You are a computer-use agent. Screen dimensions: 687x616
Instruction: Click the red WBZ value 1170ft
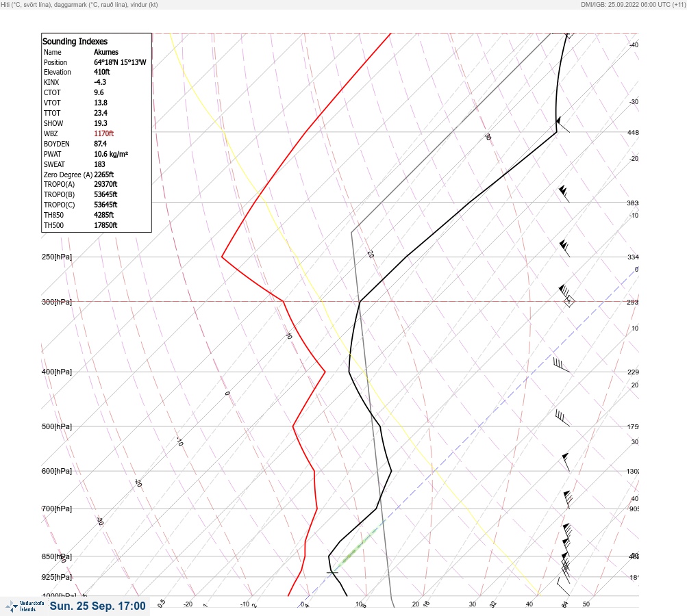tap(104, 133)
